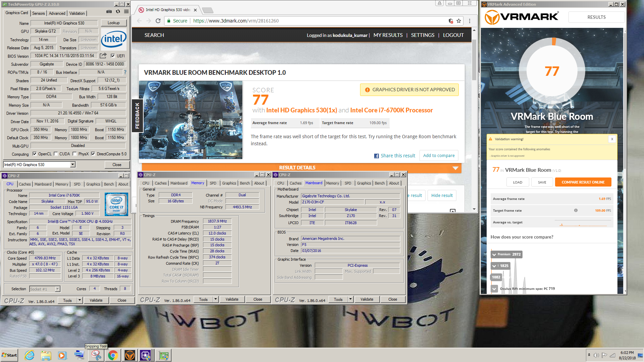
Task: Open Windows Media Player from taskbar
Action: [x=62, y=355]
